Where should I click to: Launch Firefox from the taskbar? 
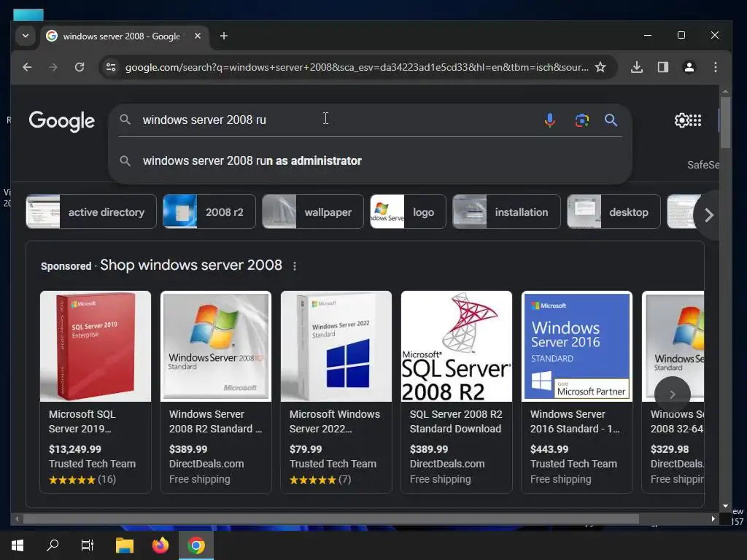click(160, 545)
